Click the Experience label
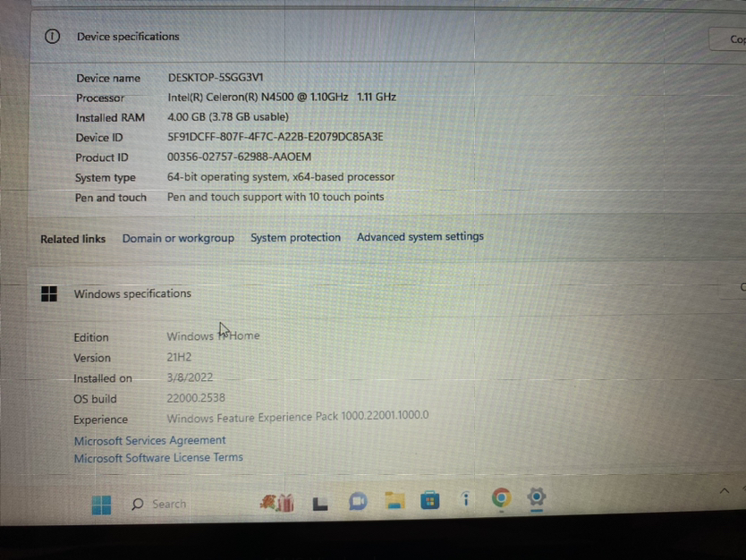Screen dimensions: 746x560 coord(100,420)
